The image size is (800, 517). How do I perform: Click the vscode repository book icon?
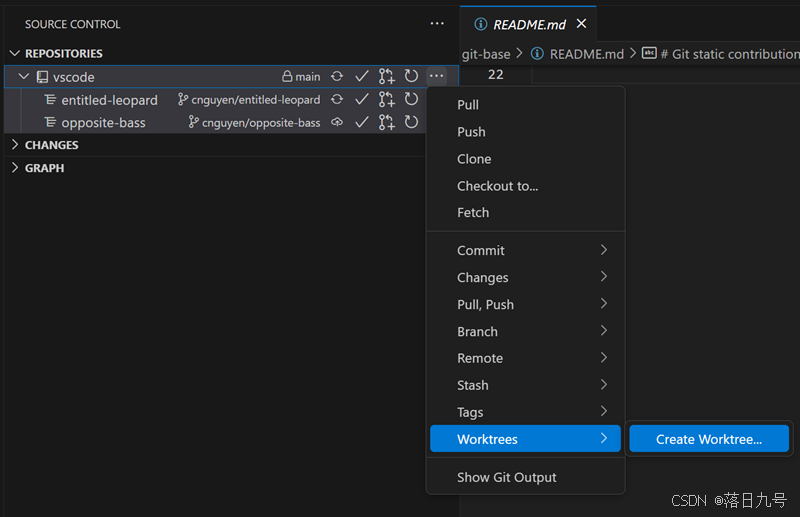pos(42,77)
